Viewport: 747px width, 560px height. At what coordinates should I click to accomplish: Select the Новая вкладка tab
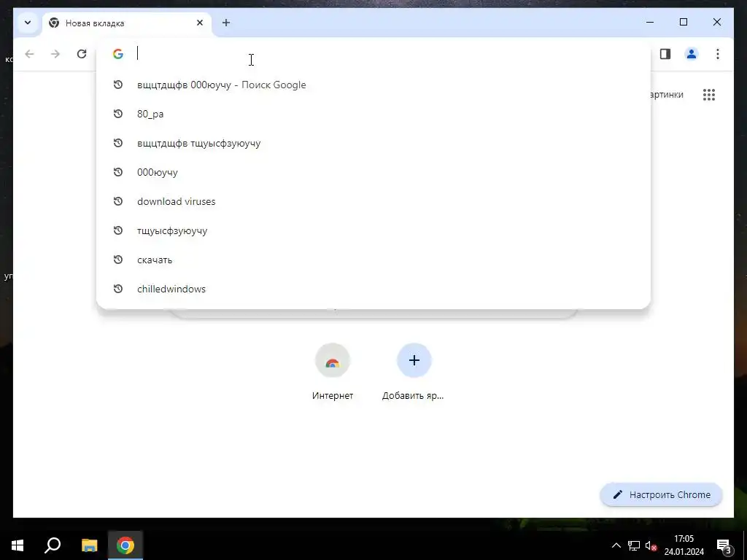(x=127, y=23)
